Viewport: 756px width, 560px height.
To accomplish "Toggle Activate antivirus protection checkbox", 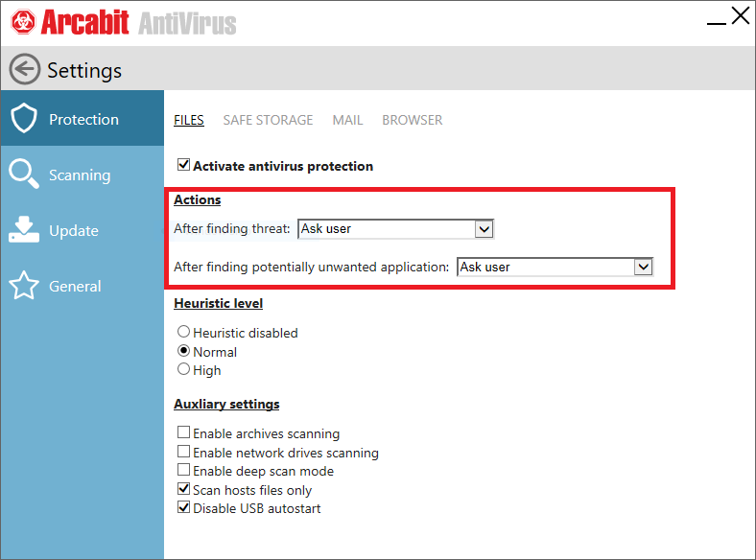I will tap(183, 165).
